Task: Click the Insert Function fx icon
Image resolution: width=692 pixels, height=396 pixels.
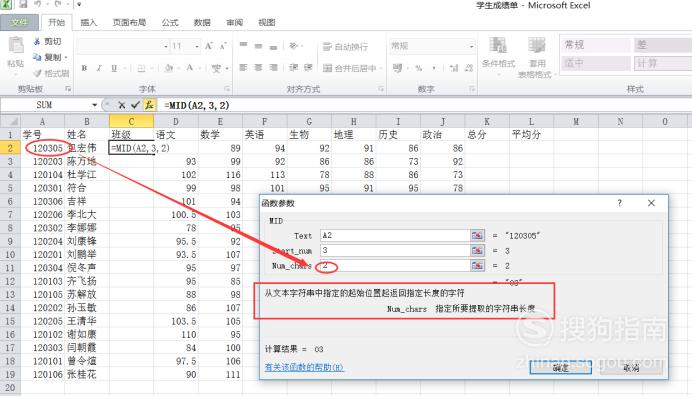Action: tap(150, 105)
